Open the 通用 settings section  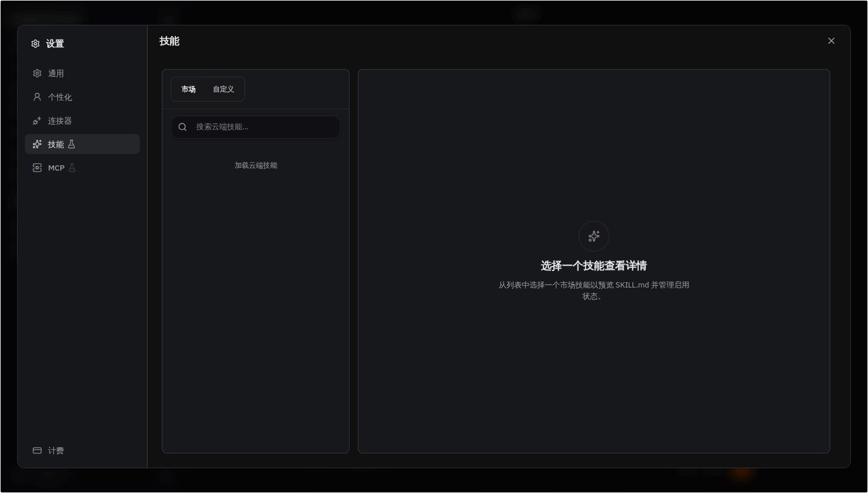tap(82, 73)
